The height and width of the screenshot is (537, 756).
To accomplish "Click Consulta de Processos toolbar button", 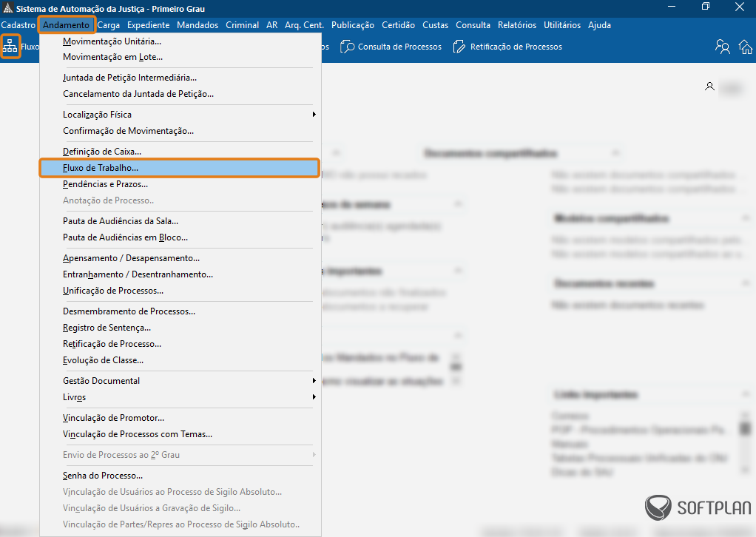I will click(x=391, y=47).
